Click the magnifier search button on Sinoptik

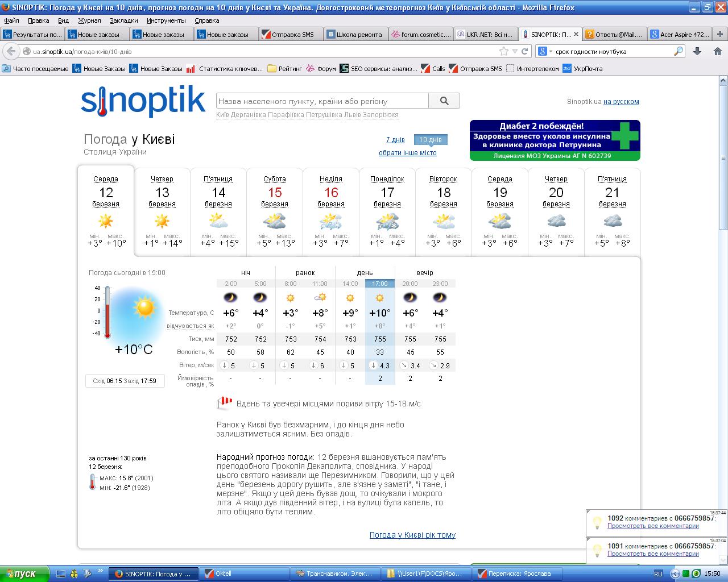[x=444, y=101]
